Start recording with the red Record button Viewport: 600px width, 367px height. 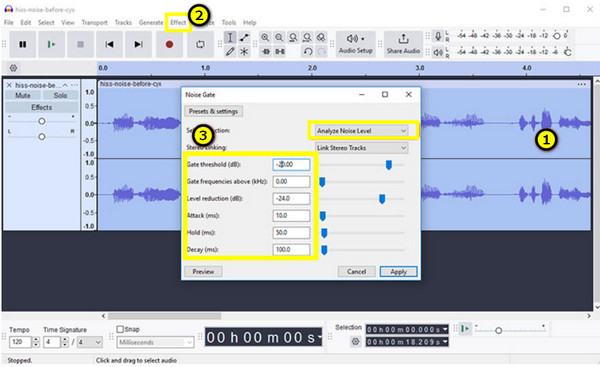(169, 44)
